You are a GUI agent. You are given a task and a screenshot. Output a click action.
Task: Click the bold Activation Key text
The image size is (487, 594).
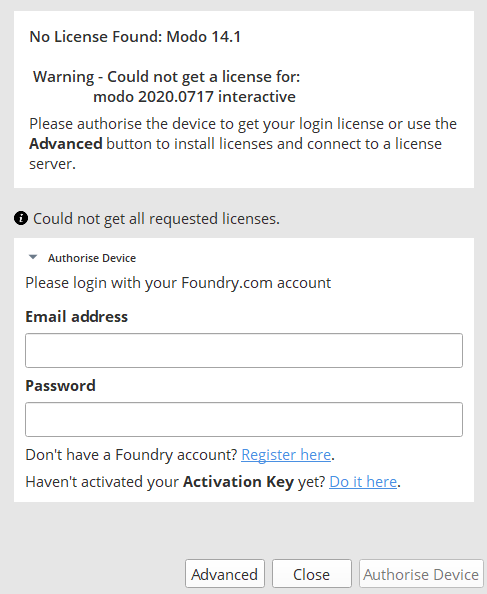(x=238, y=482)
